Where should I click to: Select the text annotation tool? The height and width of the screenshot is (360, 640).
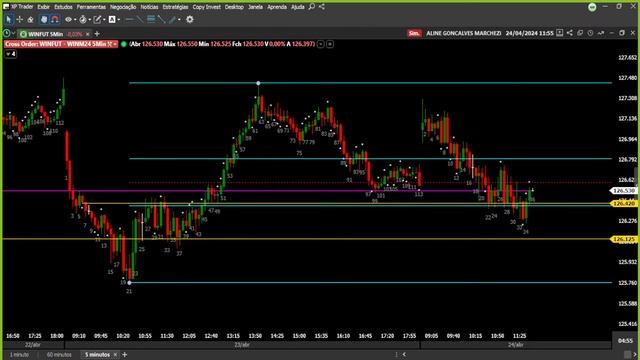tap(112, 19)
